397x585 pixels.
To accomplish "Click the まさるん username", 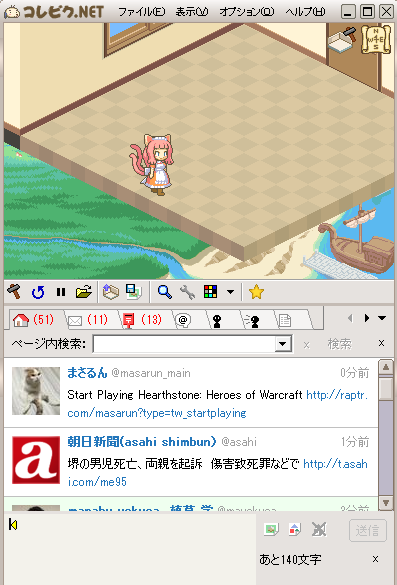I will (x=87, y=373).
